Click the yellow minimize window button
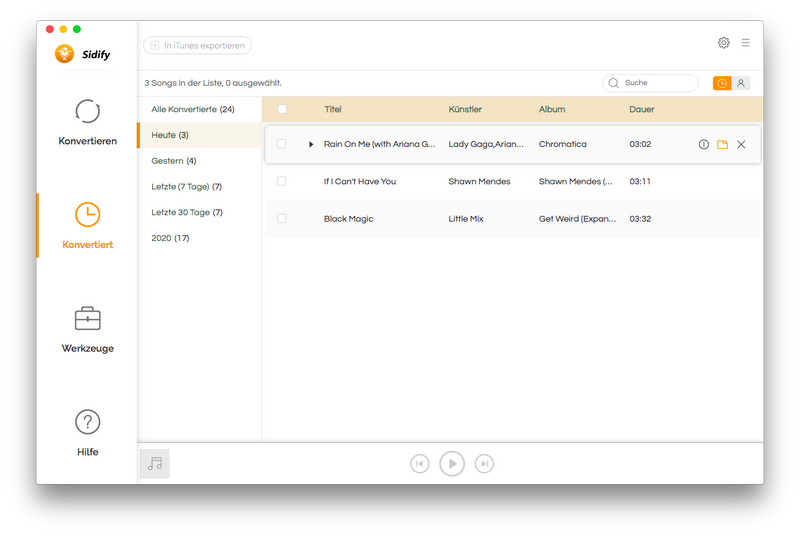 point(63,29)
